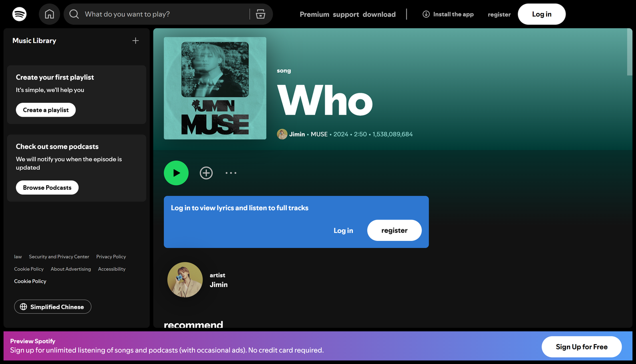Image resolution: width=636 pixels, height=364 pixels.
Task: Add Who to library via plus circle
Action: tap(206, 173)
